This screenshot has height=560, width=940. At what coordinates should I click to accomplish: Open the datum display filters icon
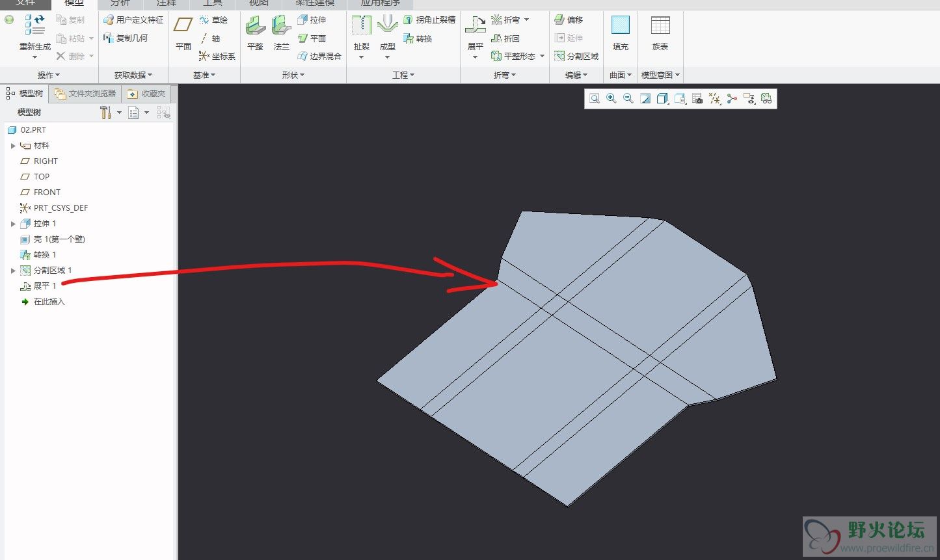pyautogui.click(x=715, y=99)
